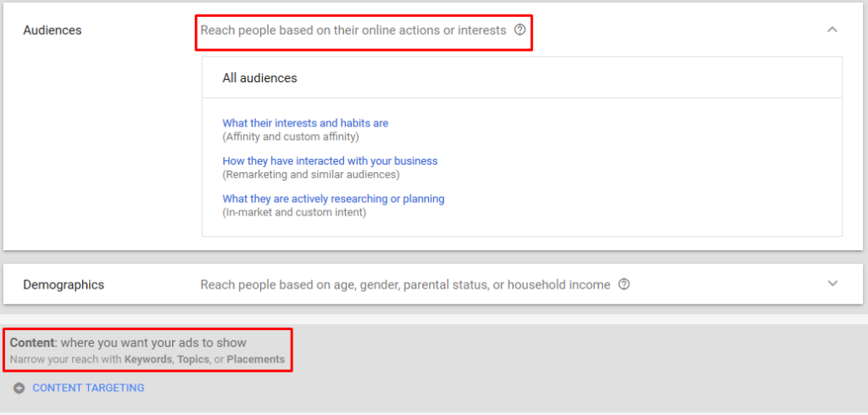Click the Demographics section title
The height and width of the screenshot is (415, 868).
point(64,285)
